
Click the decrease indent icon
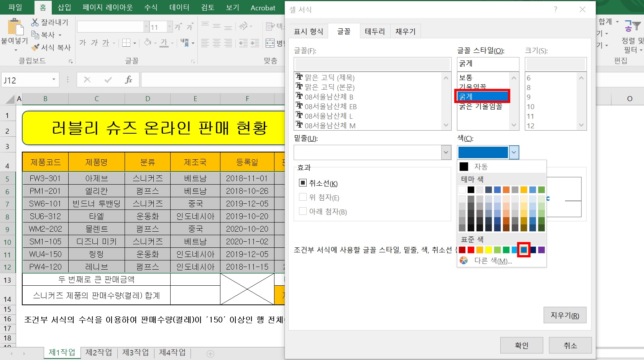tap(243, 43)
